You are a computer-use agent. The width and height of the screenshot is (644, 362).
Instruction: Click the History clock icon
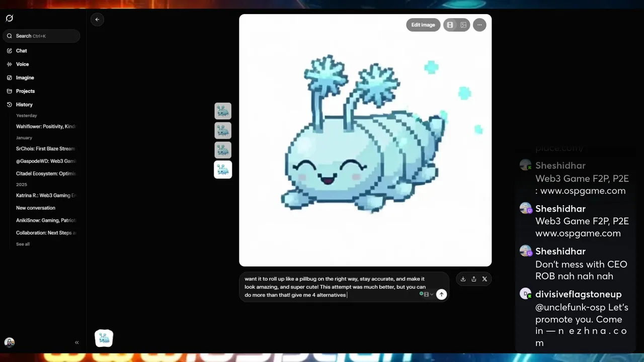[x=10, y=105]
